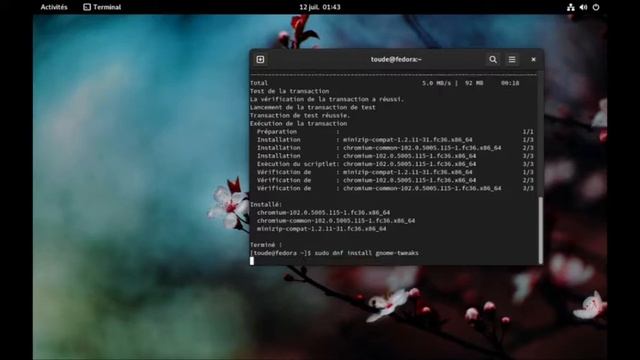Click 'Lancement de la transaction de test'
The image size is (640, 360).
click(x=313, y=107)
